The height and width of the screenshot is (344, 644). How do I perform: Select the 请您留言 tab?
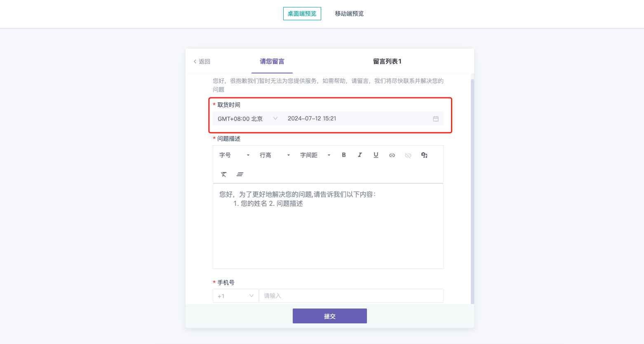[272, 61]
